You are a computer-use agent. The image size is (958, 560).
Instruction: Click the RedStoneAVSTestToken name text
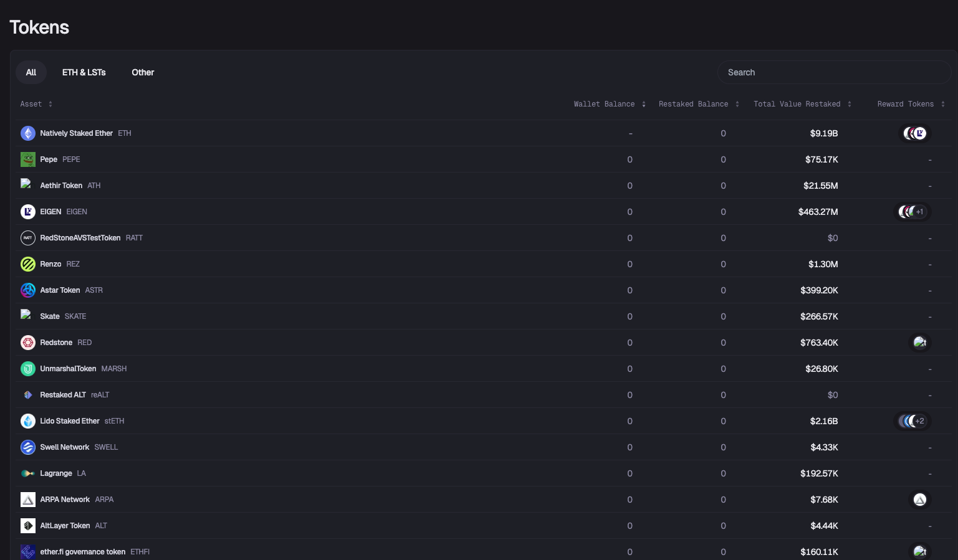[x=80, y=238]
